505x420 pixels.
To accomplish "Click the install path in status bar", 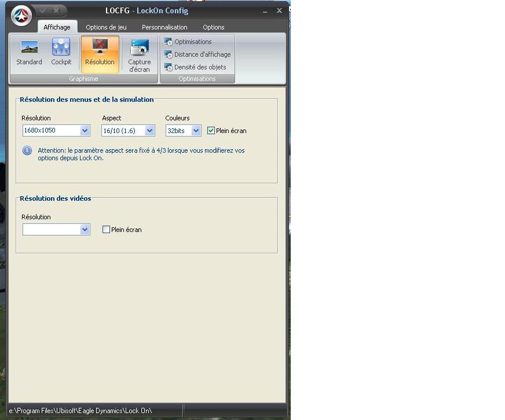I will click(80, 411).
